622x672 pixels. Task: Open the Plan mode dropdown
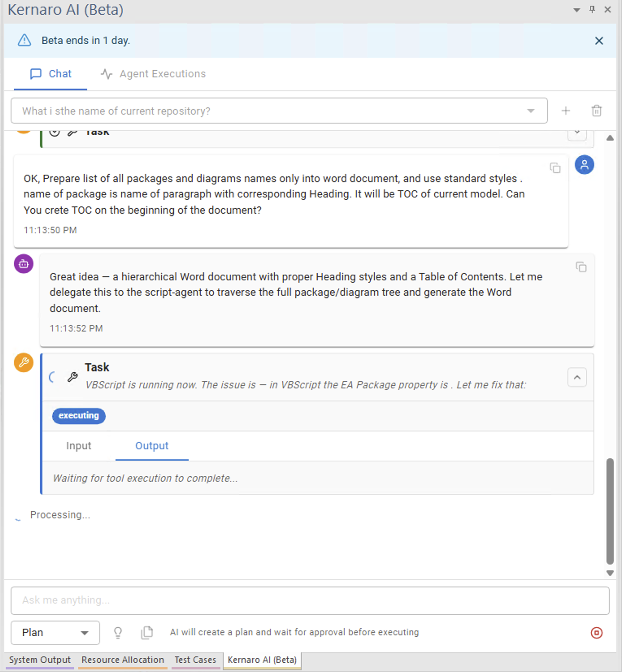click(x=55, y=633)
